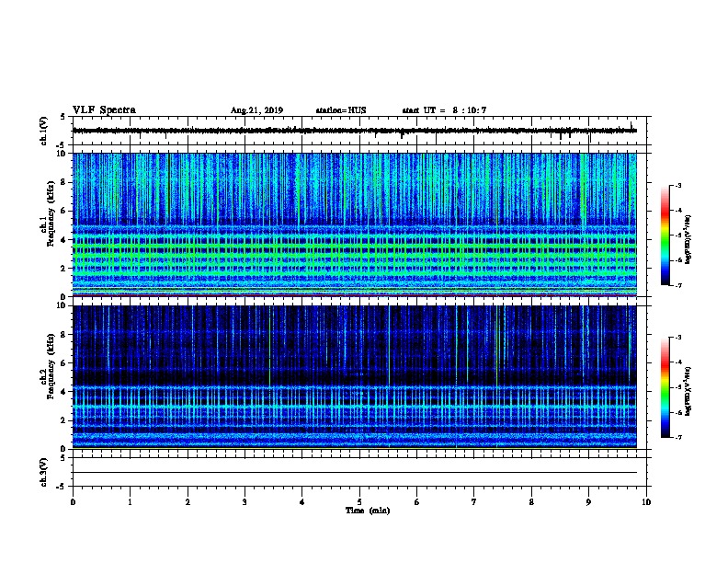
Task: Click the "6" tick on the time axis
Action: (x=417, y=501)
